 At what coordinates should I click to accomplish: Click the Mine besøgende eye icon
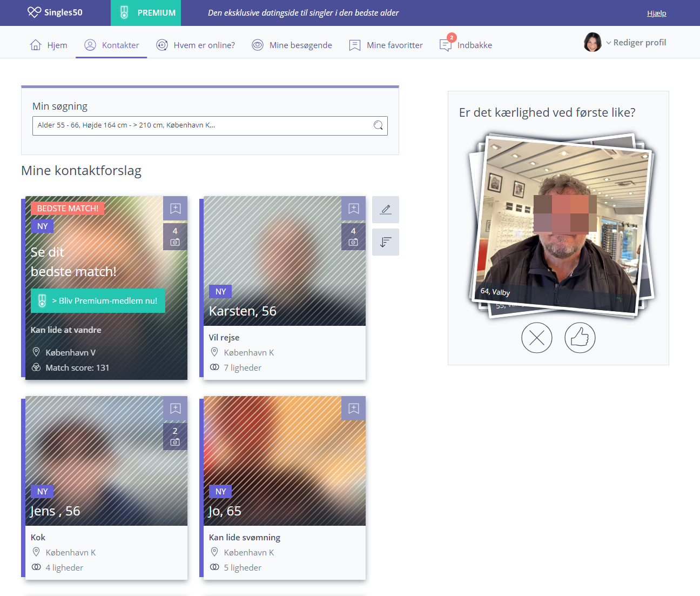258,45
